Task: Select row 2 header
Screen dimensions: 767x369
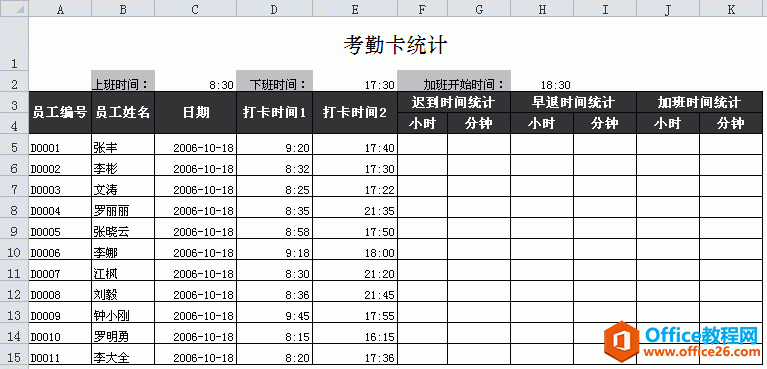Action: click(14, 81)
